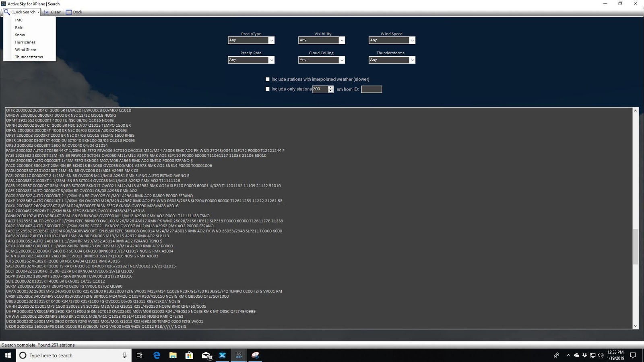Open the clock and date flyout
Screen dimensions: 644x362
(615, 355)
